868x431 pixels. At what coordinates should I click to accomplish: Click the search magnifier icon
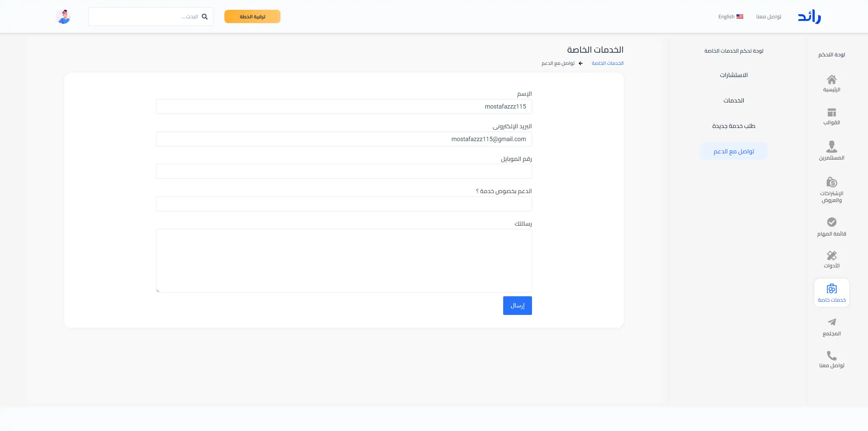(x=204, y=17)
